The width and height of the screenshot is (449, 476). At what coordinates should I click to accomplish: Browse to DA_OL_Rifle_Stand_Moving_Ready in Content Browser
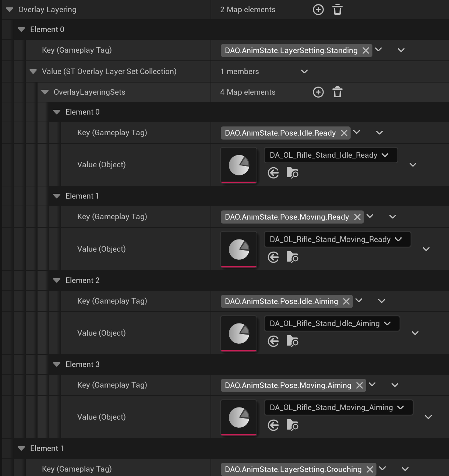(x=292, y=257)
